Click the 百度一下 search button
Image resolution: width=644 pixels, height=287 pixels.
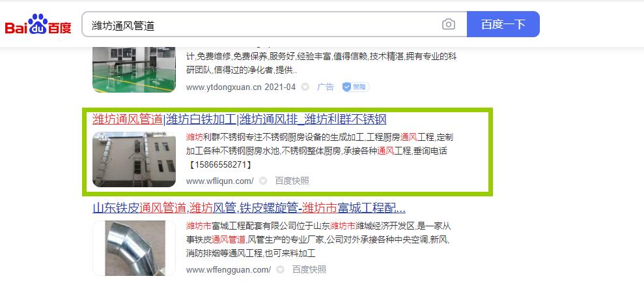pyautogui.click(x=503, y=24)
